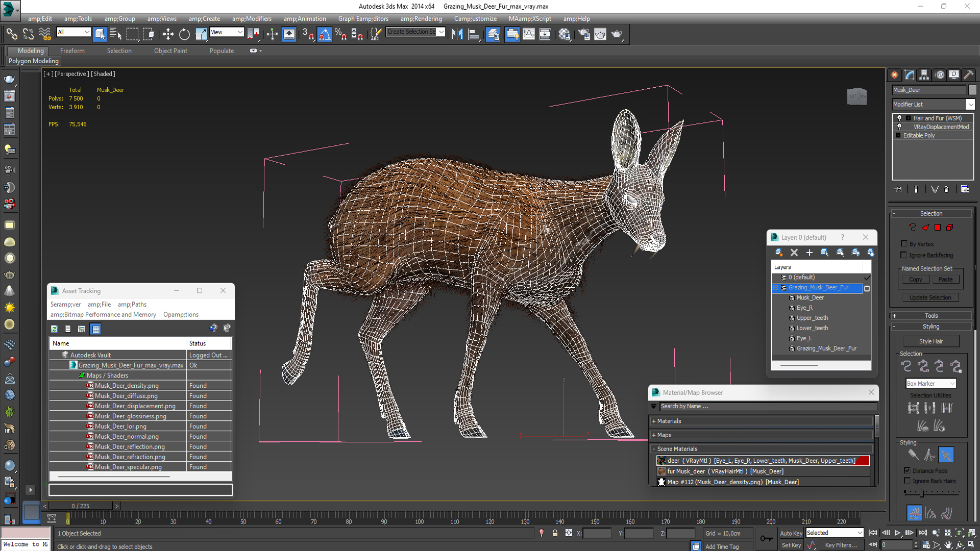Click Musk_Deer object color swatch
The width and height of the screenshot is (980, 551).
[x=972, y=90]
